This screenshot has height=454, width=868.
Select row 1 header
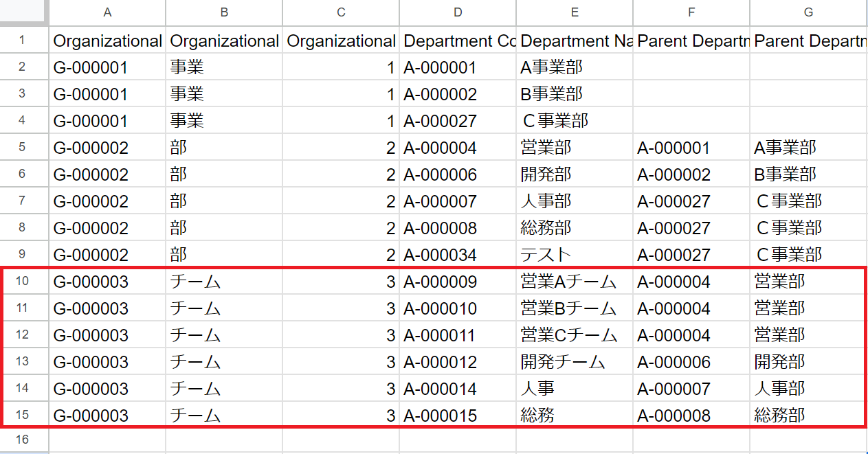[x=23, y=40]
